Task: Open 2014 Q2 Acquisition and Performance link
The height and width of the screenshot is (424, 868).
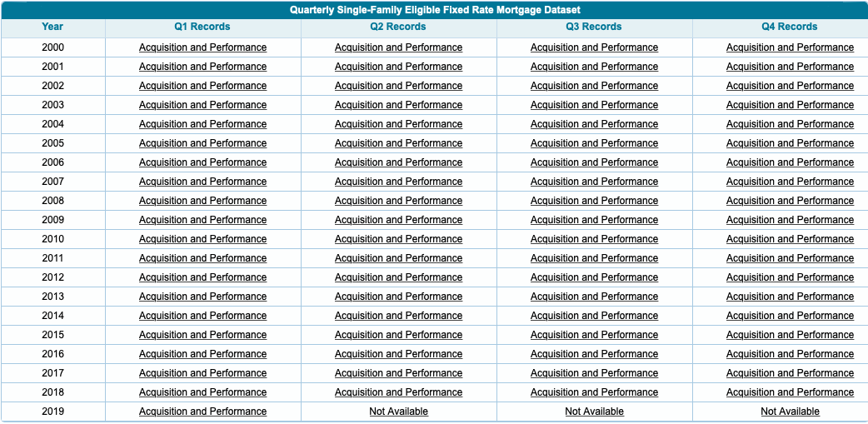Action: click(398, 316)
